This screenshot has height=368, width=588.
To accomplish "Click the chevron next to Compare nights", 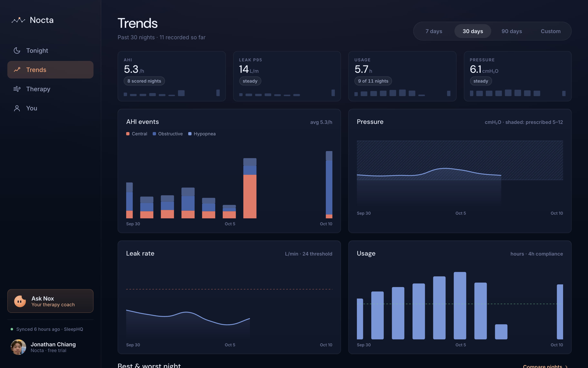I will (566, 366).
